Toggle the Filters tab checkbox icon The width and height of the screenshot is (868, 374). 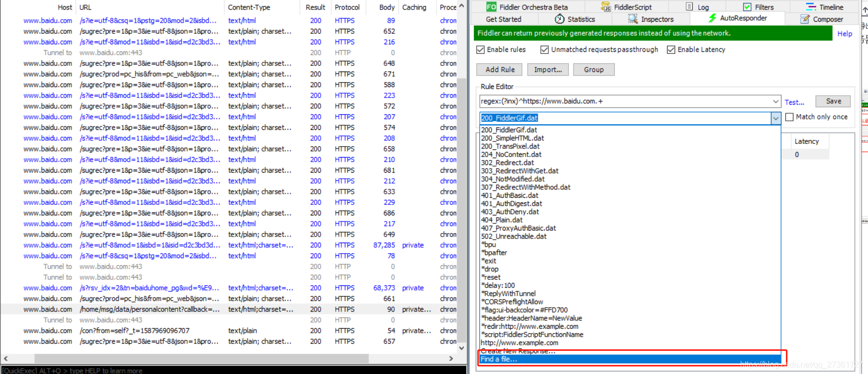tap(747, 7)
